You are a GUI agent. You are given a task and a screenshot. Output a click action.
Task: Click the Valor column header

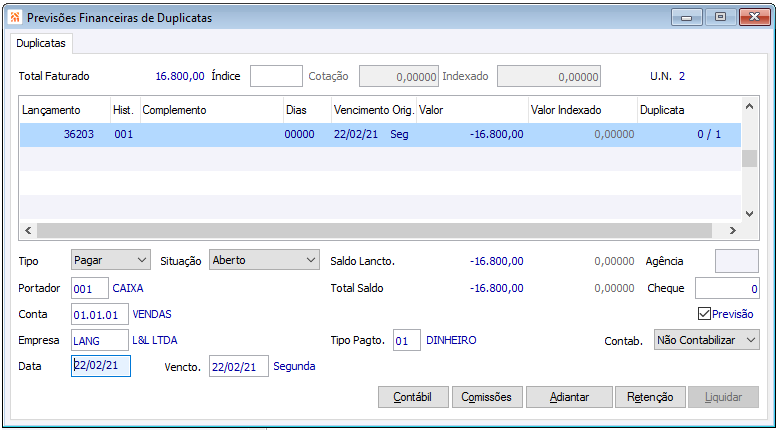point(472,110)
